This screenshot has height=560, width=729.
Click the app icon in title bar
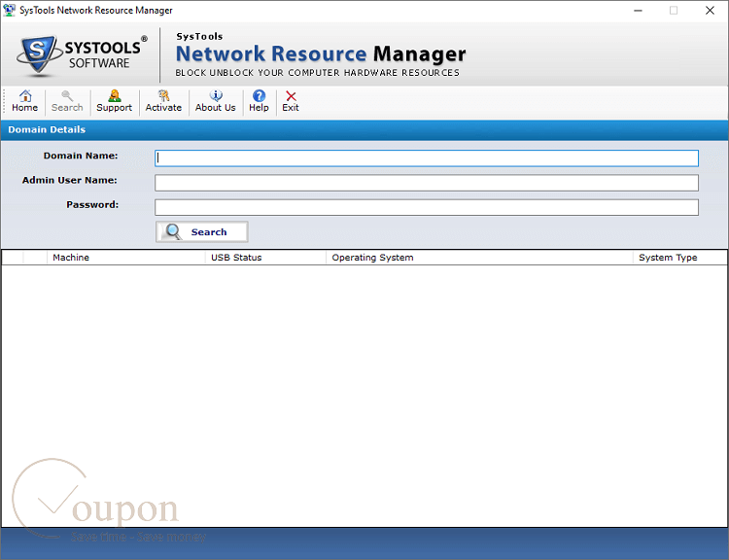point(9,10)
